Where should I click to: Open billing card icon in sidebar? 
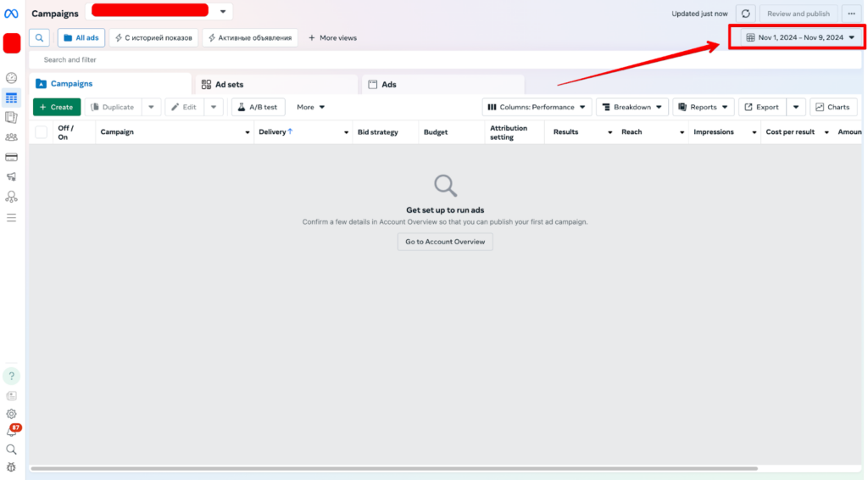(12, 157)
